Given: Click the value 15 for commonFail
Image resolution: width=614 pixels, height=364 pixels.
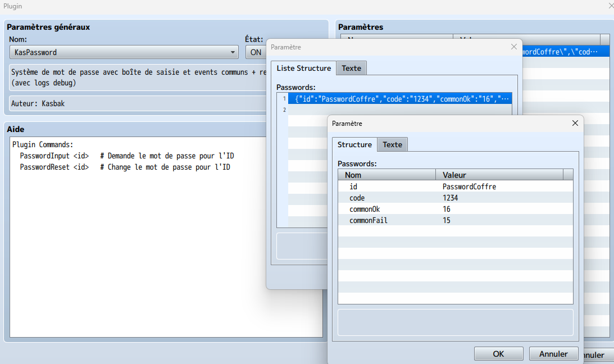Looking at the screenshot, I should (447, 220).
